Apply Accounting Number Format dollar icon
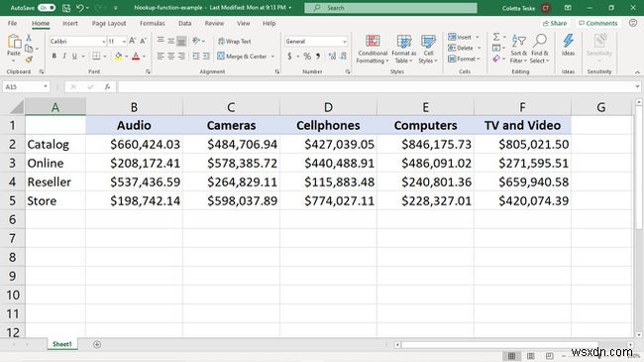Image resolution: width=644 pixels, height=362 pixels. [289, 56]
